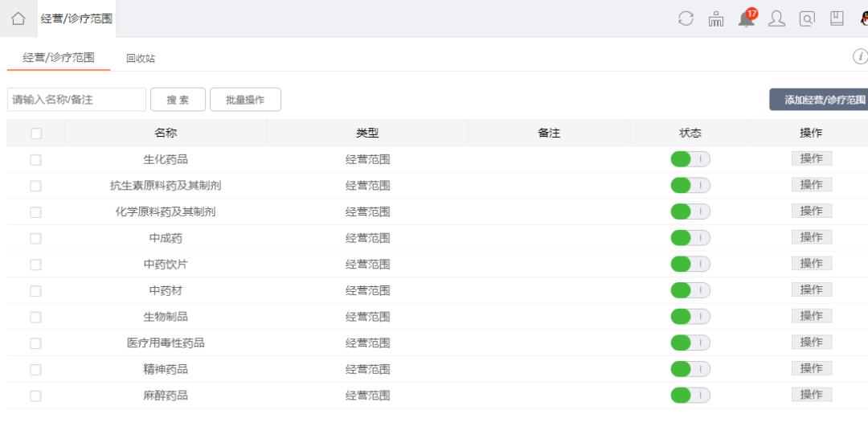Open 操作 menu for 精神药品 row

pyautogui.click(x=812, y=369)
